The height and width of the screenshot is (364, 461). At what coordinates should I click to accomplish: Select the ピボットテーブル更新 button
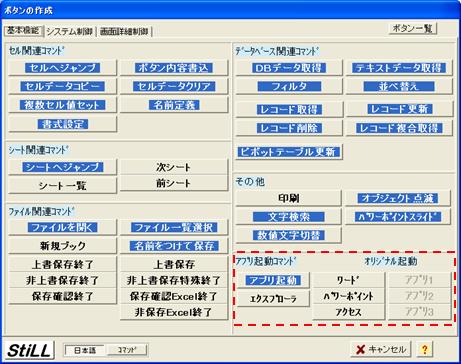(x=289, y=152)
